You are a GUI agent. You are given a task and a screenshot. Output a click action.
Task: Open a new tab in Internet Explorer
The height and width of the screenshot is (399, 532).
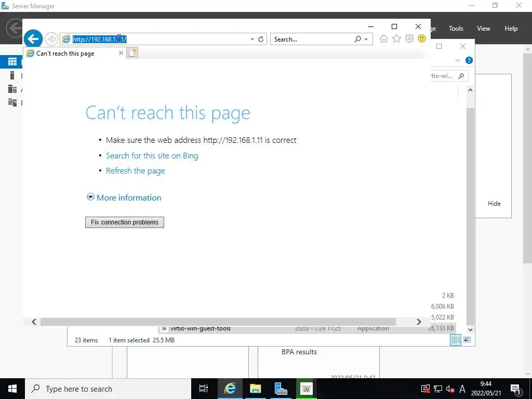point(132,53)
